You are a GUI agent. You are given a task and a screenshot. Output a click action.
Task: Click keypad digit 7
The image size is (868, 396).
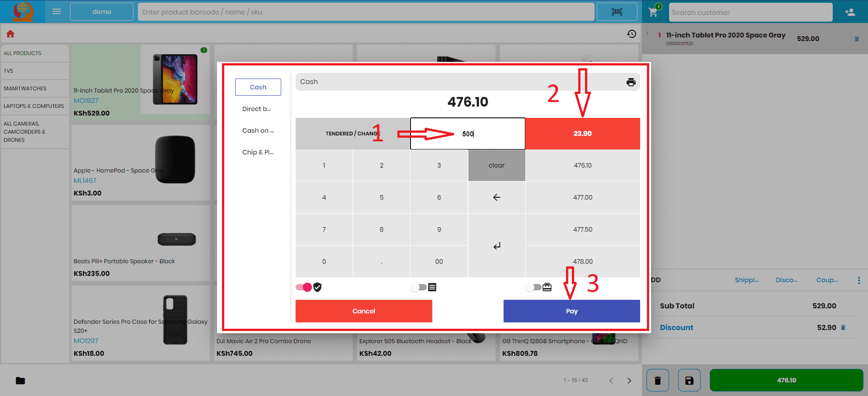(x=324, y=229)
